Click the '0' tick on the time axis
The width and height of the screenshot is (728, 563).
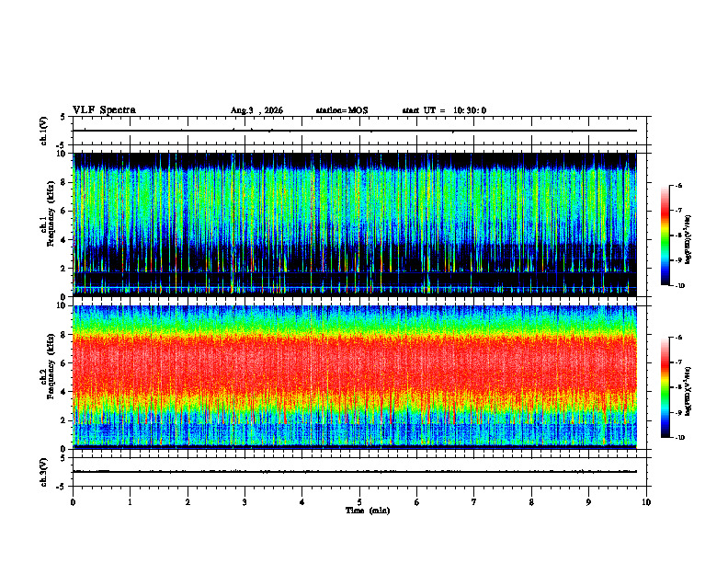point(73,502)
